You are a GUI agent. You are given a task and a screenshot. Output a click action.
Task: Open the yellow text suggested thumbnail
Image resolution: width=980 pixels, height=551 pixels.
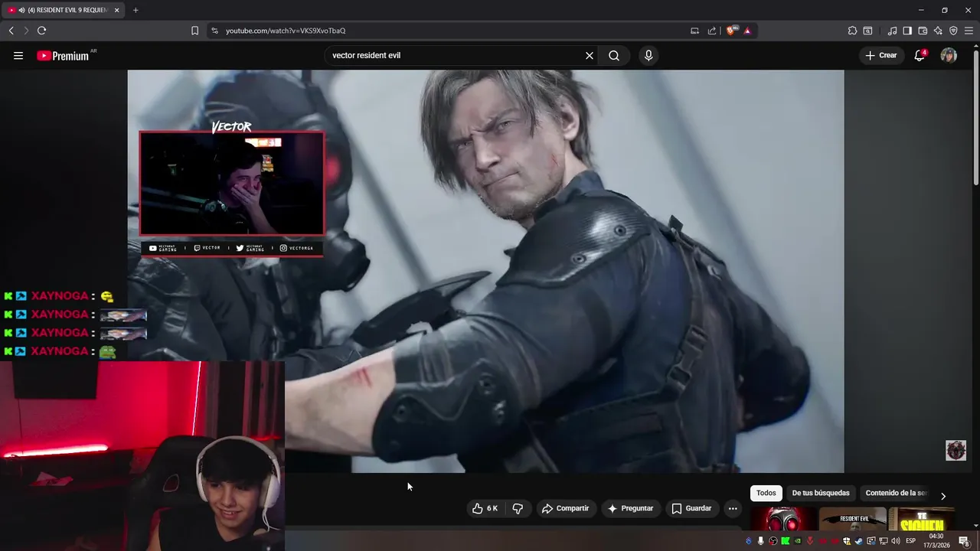pyautogui.click(x=922, y=519)
